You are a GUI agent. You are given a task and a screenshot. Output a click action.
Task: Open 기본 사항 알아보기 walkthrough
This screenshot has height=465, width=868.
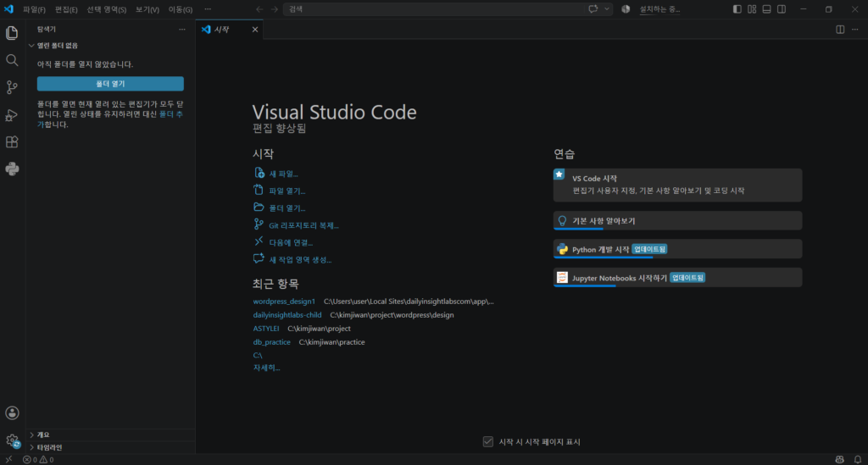(677, 220)
